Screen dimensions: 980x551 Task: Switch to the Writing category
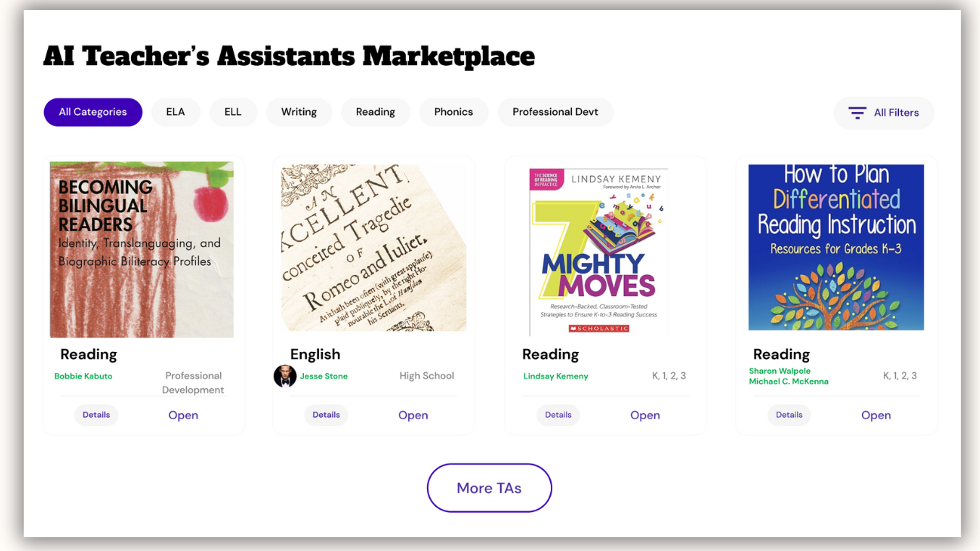pyautogui.click(x=299, y=112)
